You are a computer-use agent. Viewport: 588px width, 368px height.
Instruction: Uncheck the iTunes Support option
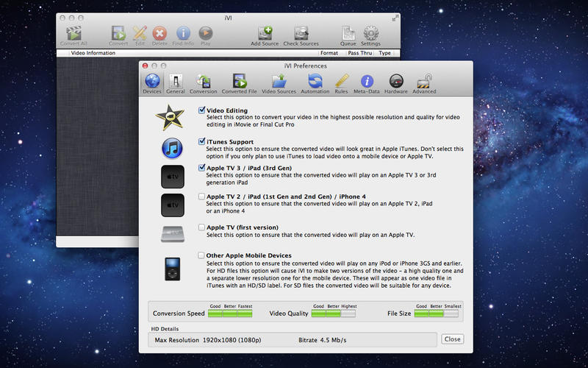click(x=201, y=141)
